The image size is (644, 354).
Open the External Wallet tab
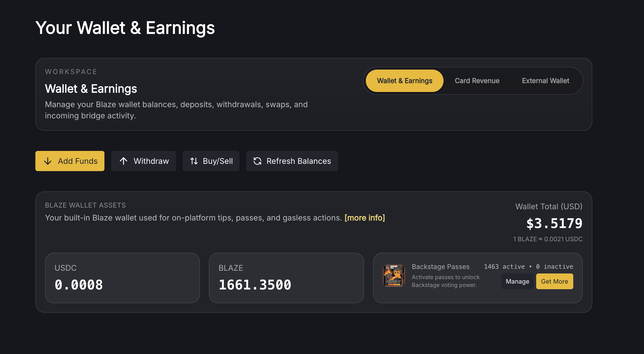(x=545, y=81)
